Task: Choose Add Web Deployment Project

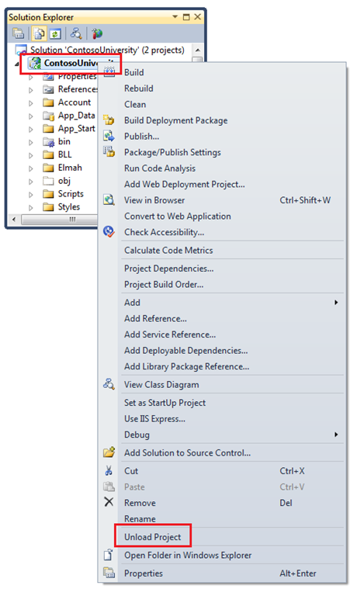Action: point(184,184)
